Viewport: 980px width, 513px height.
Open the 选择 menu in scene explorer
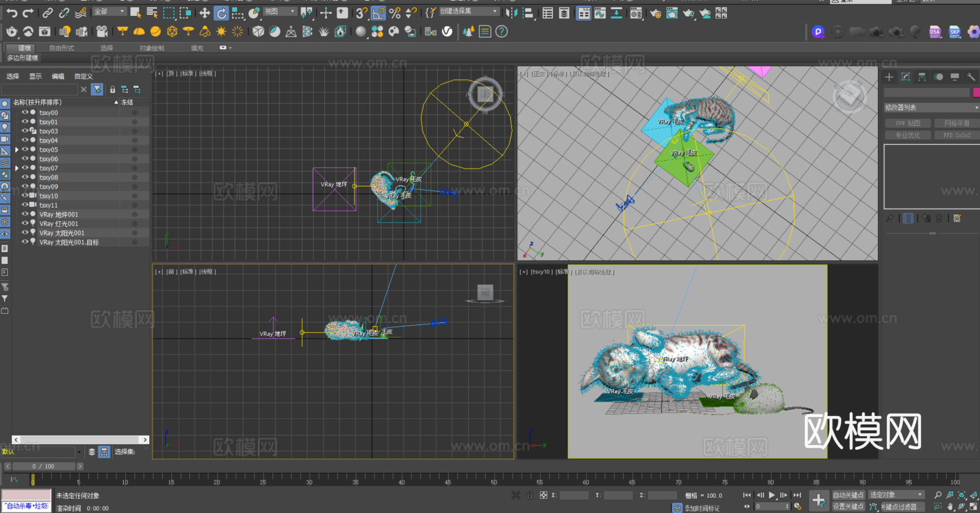pyautogui.click(x=13, y=76)
